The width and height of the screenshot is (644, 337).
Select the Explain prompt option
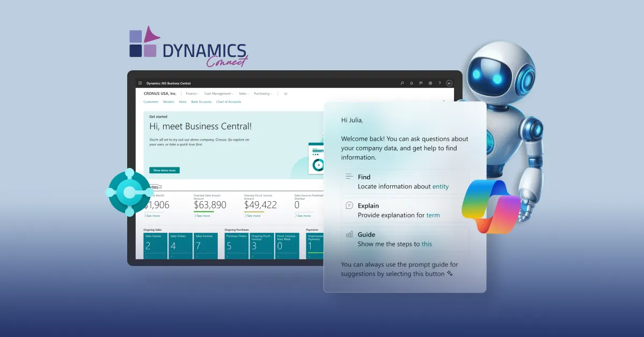405,210
